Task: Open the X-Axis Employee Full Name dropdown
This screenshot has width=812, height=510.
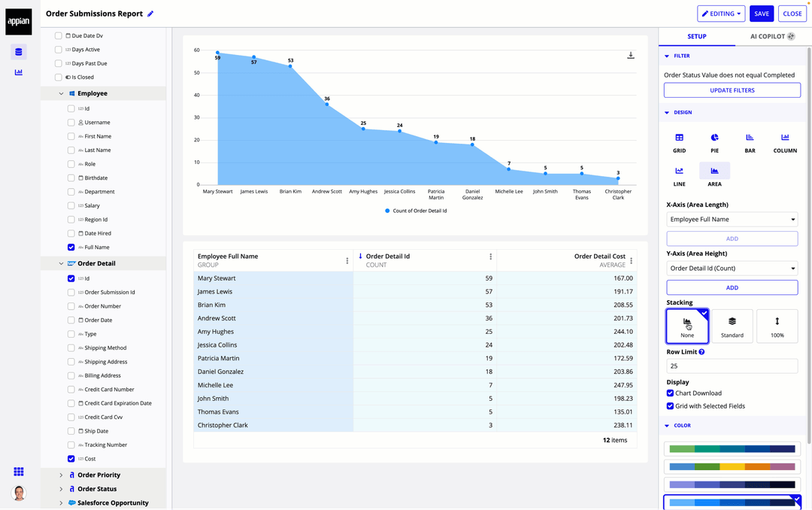Action: [732, 220]
